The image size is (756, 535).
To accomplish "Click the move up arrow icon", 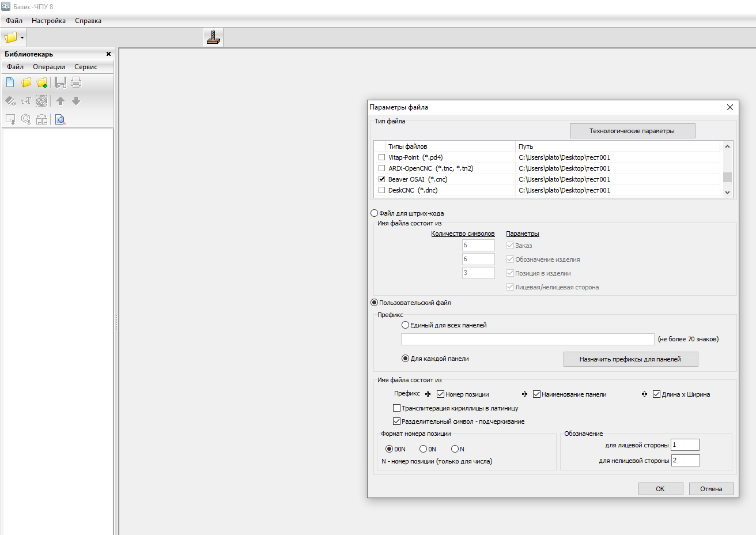I will (x=61, y=101).
